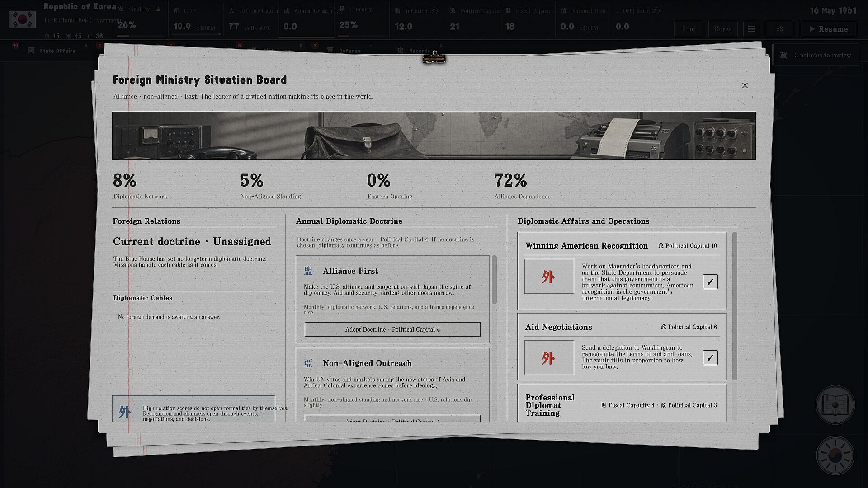
Task: Click the National Debt kanji icon
Action: click(x=564, y=11)
